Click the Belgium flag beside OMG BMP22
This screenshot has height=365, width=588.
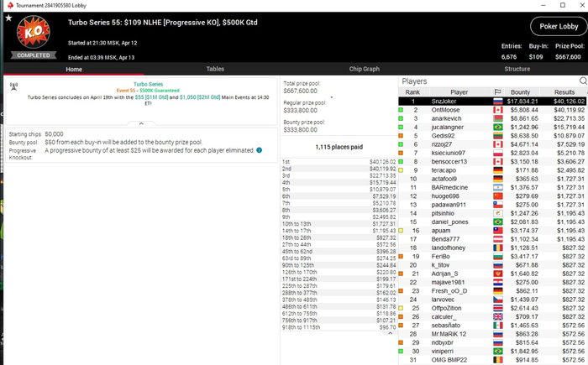click(x=497, y=360)
